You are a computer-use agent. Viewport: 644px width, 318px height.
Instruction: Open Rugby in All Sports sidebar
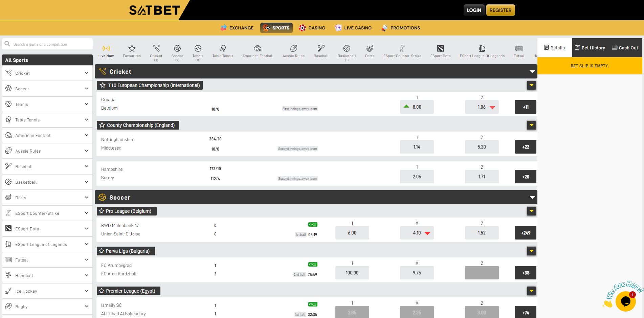tap(47, 306)
